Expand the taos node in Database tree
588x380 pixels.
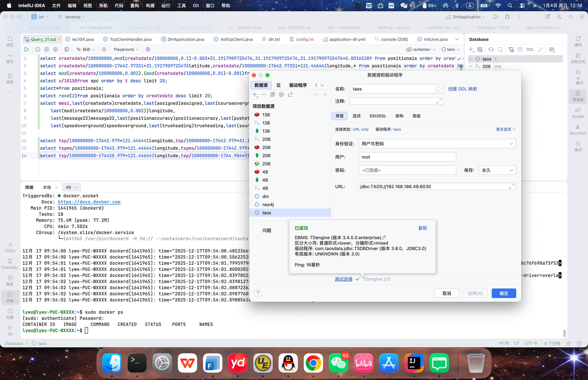(x=471, y=59)
